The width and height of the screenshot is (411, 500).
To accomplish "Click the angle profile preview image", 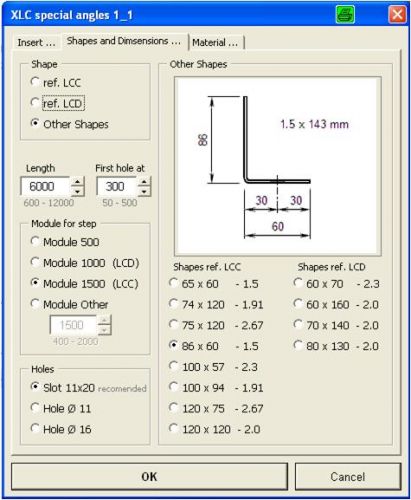I will 277,166.
